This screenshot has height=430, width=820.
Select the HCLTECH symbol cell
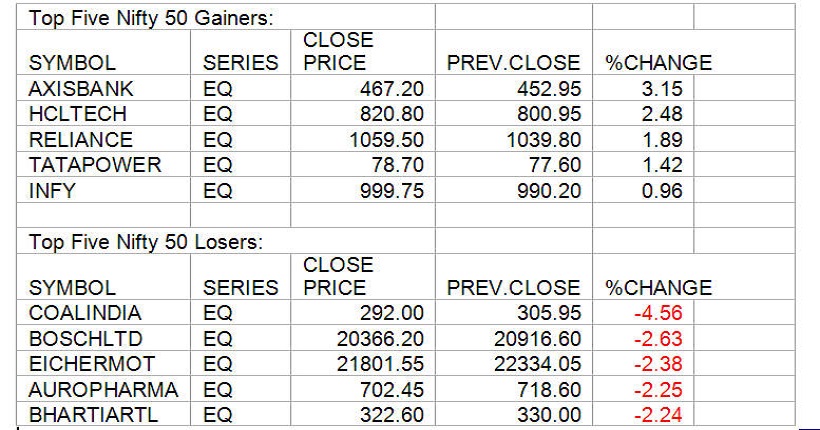click(74, 114)
